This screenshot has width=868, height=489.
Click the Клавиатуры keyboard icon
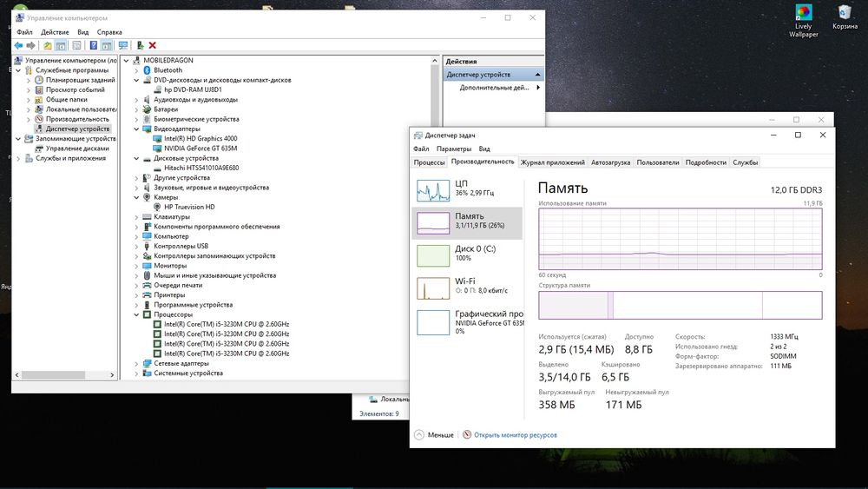[147, 216]
